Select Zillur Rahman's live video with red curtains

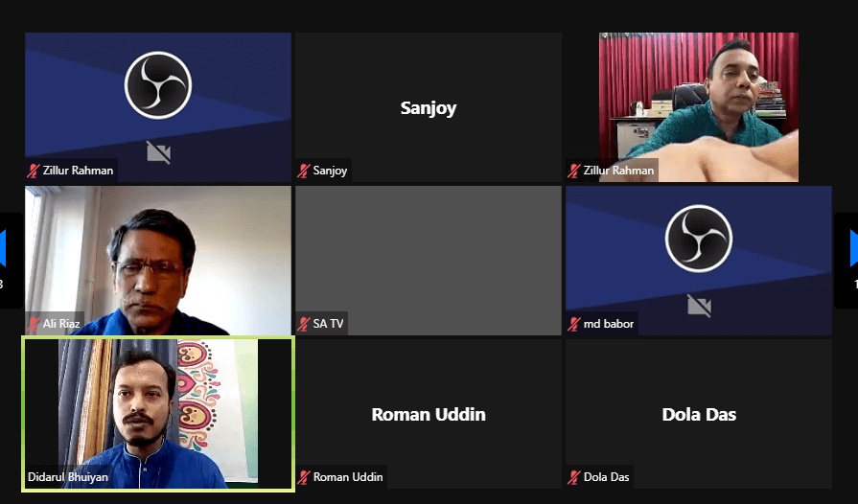(x=699, y=107)
